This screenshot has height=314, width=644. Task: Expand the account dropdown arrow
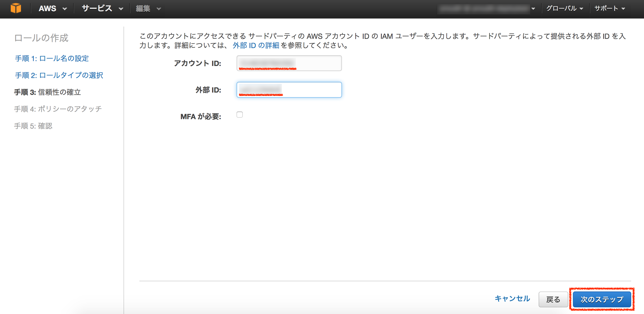click(x=534, y=9)
